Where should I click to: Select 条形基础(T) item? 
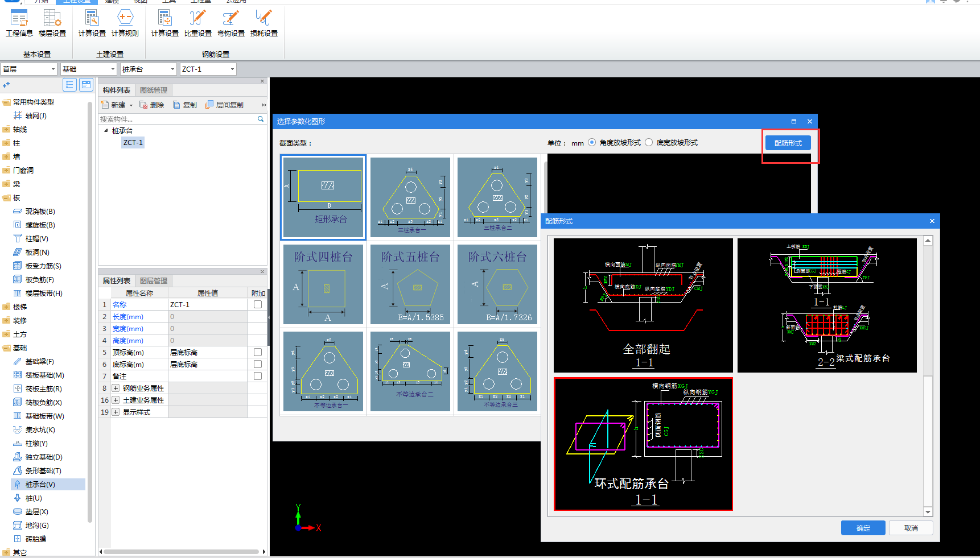coord(37,470)
